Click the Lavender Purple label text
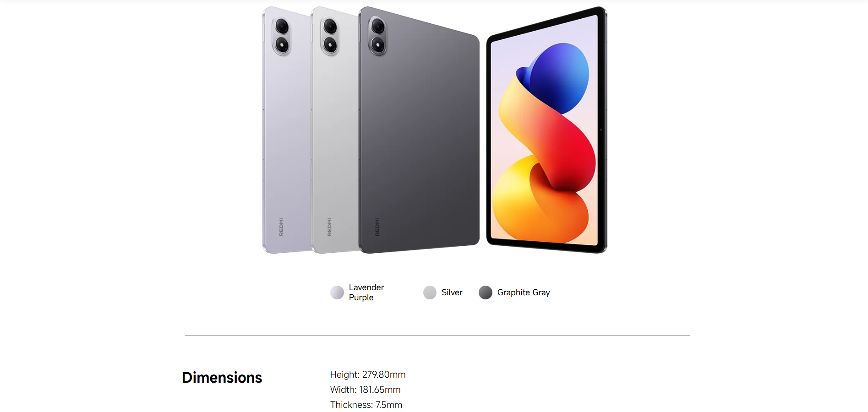Screen dimensions: 868x412 [366, 293]
